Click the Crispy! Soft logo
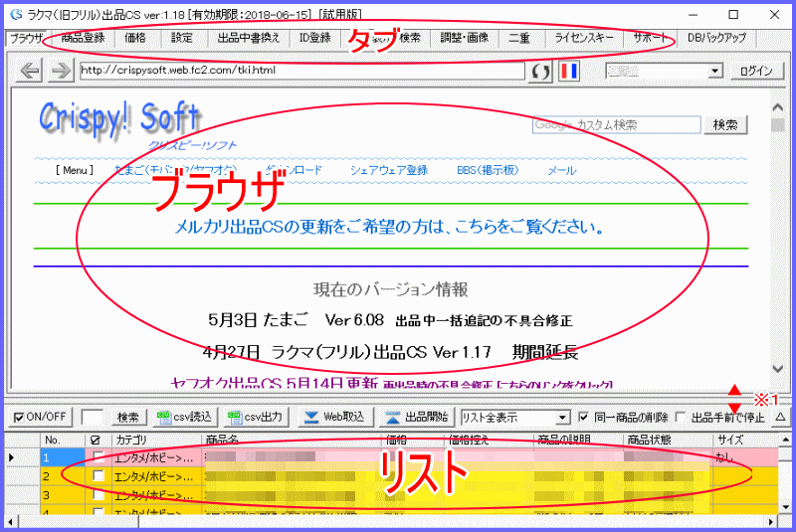 (120, 119)
